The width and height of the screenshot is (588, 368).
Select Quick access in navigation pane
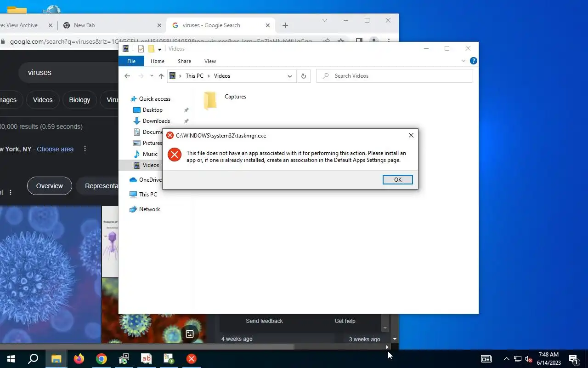[x=154, y=99]
